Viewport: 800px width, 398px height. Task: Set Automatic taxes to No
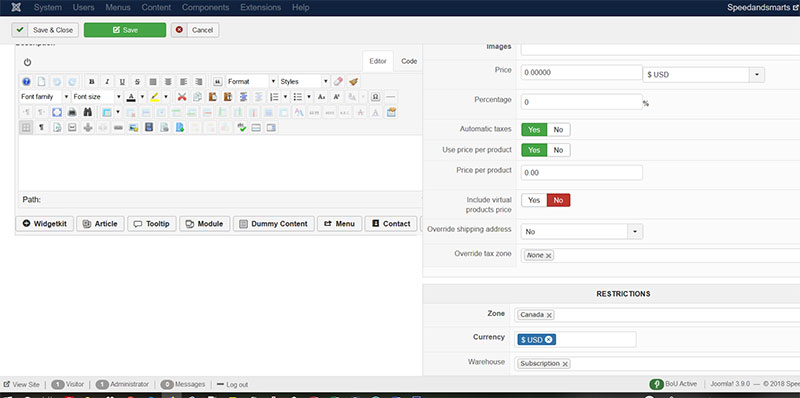click(558, 130)
